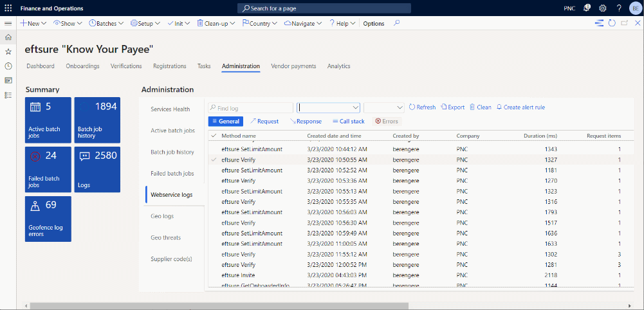
Task: Open page in new window icon
Action: point(625,23)
